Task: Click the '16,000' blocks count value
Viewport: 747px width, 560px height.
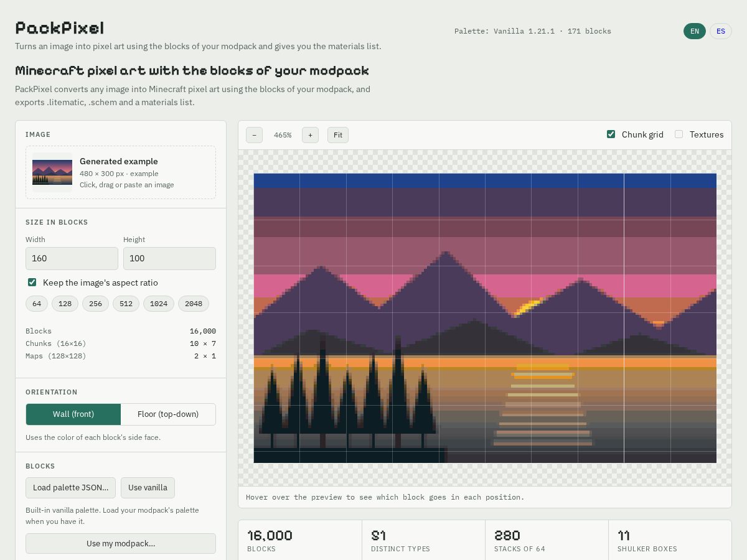Action: pos(203,331)
